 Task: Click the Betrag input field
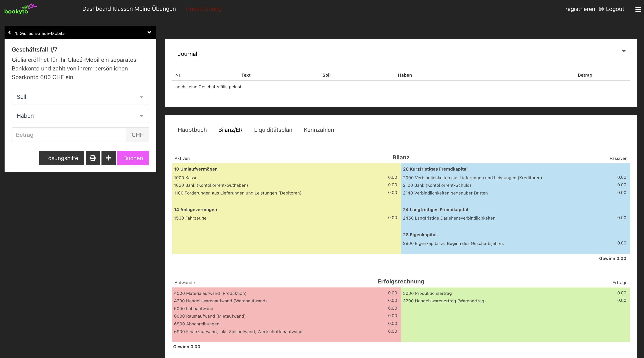tap(69, 135)
